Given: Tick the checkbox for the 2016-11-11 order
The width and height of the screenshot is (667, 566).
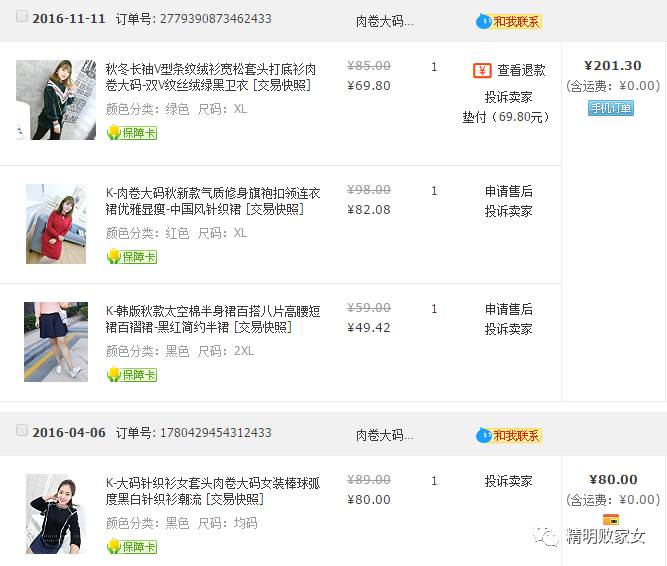Looking at the screenshot, I should pyautogui.click(x=22, y=17).
